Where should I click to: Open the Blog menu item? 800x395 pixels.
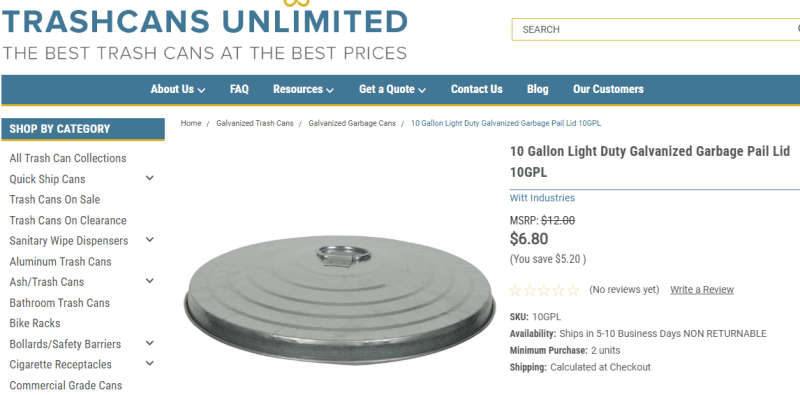[538, 89]
